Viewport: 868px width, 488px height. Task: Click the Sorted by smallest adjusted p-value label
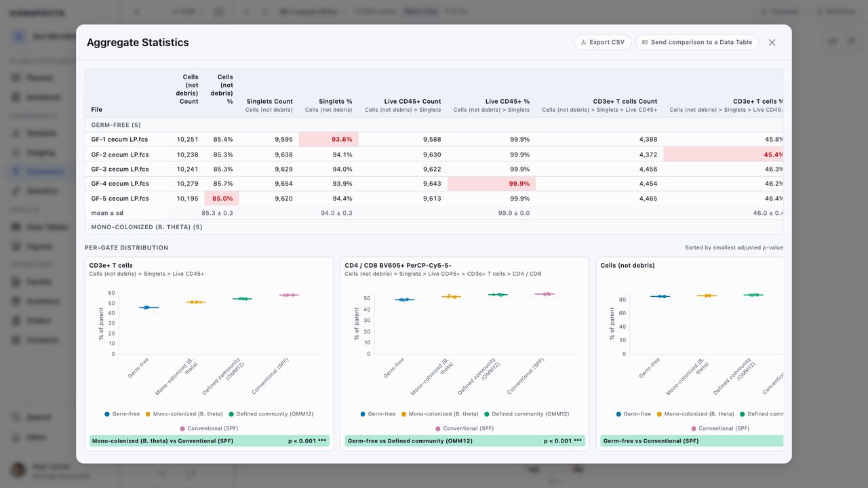click(x=734, y=247)
